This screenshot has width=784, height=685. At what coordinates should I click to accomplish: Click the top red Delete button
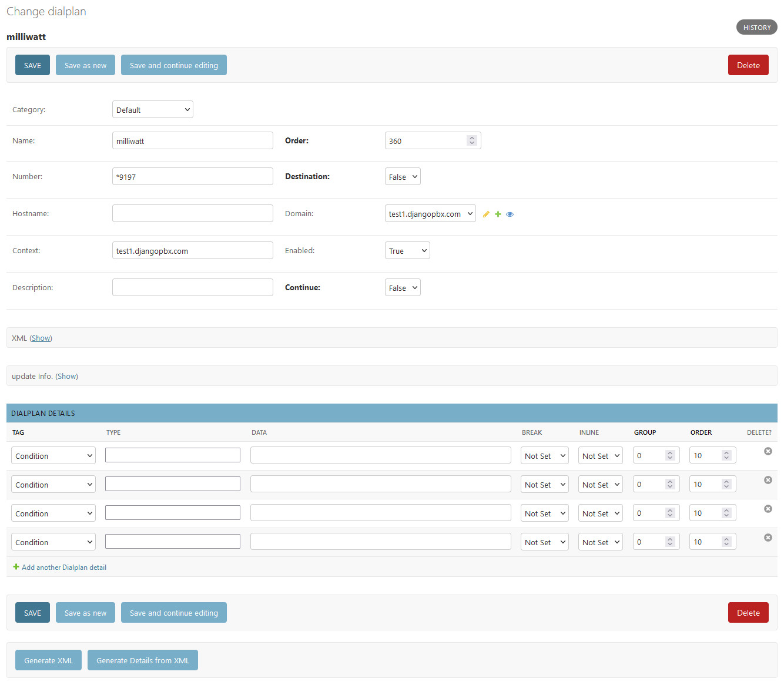click(748, 65)
